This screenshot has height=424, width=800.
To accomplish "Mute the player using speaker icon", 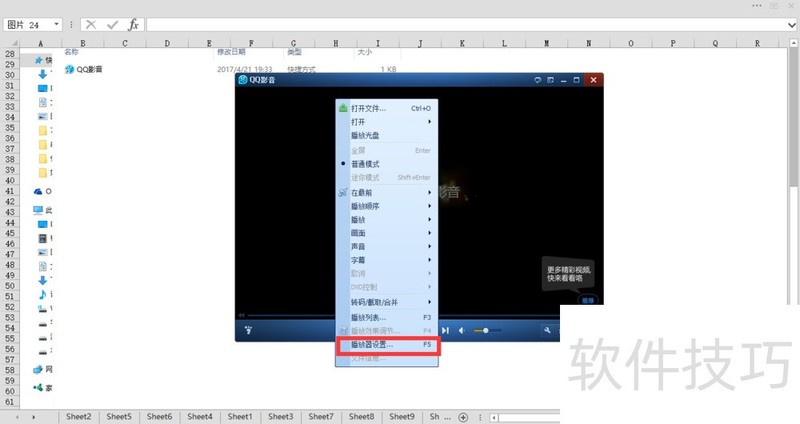I will 461,330.
